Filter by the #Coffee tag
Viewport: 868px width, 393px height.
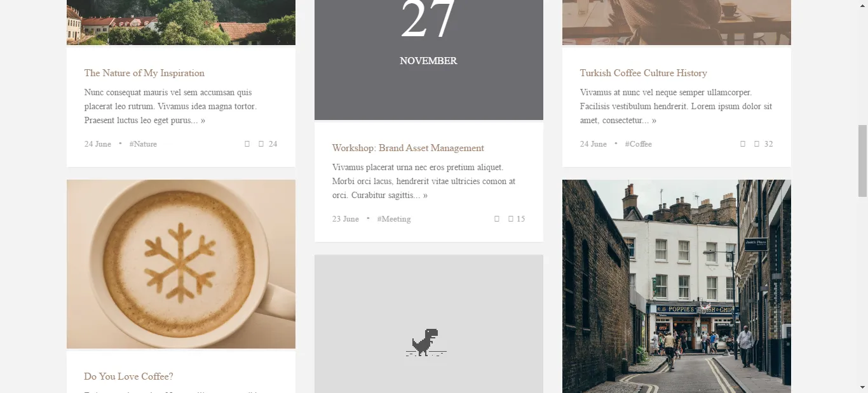639,144
